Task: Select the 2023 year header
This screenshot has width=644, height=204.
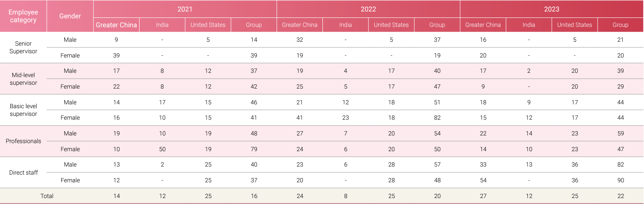Action: coord(552,9)
